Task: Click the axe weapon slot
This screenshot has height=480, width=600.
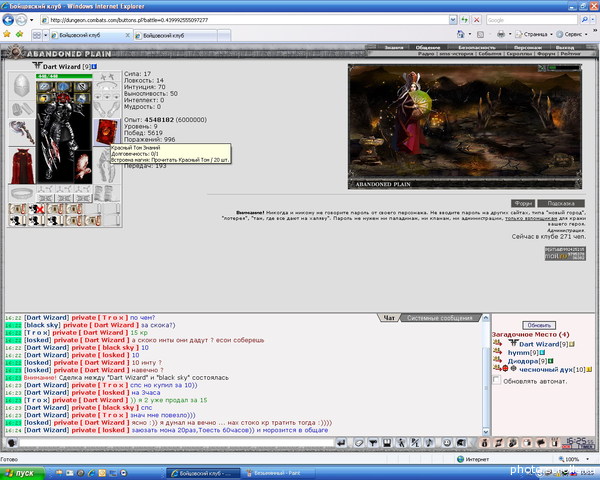Action: pos(21,132)
